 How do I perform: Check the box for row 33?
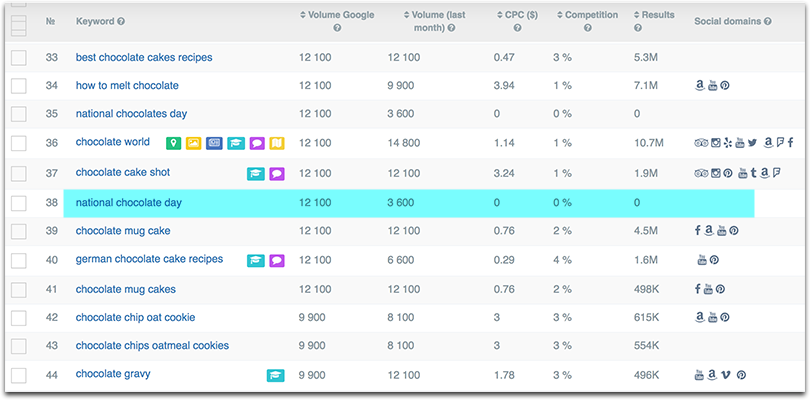[19, 57]
